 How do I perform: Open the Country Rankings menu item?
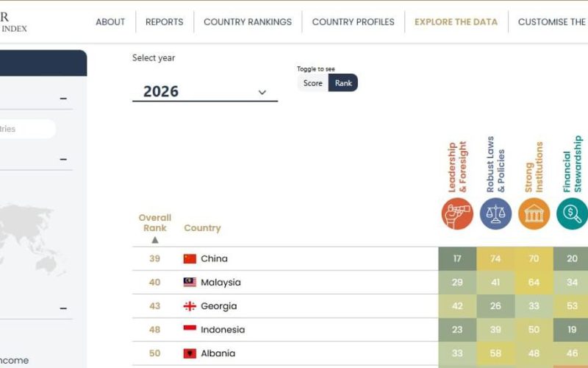248,22
